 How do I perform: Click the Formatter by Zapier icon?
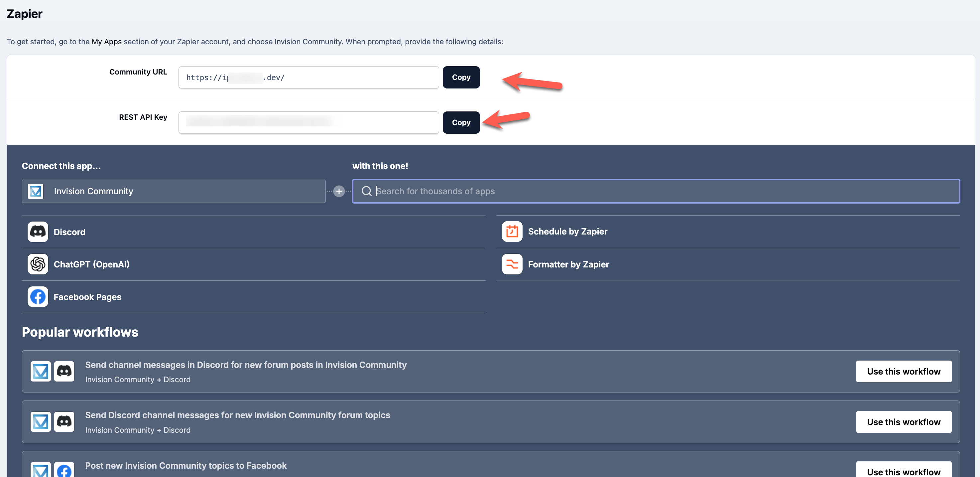(x=512, y=264)
